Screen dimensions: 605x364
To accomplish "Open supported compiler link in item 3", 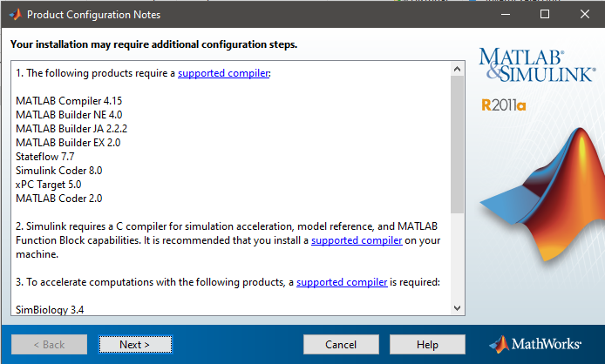I will pos(342,282).
